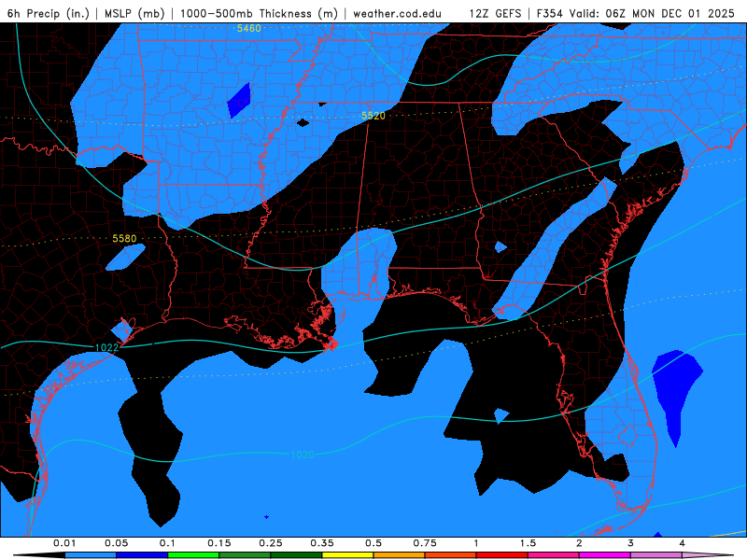The image size is (747, 560).
Task: Click the "6h Precip (in.)" header label
Action: [49, 13]
